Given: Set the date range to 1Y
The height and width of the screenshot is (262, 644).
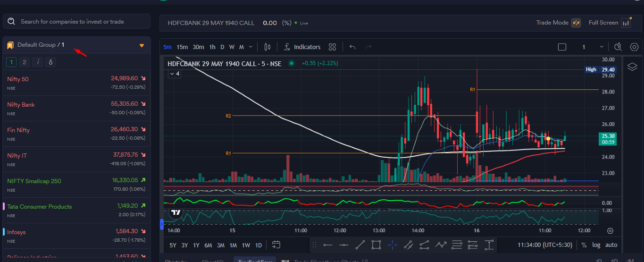Looking at the screenshot, I should click(x=196, y=245).
